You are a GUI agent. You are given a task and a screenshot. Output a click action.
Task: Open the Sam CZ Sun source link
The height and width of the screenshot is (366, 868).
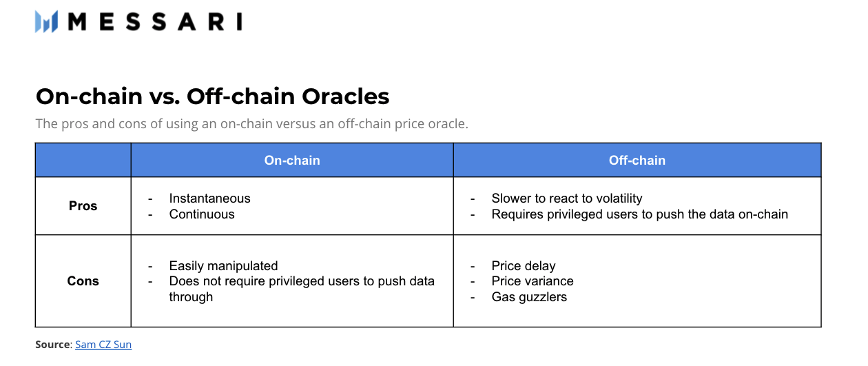click(x=103, y=345)
